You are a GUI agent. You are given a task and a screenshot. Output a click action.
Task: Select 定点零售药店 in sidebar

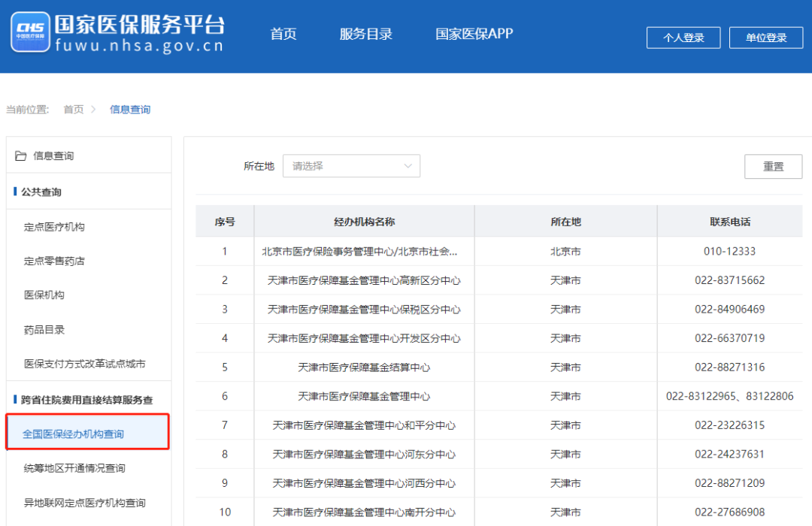click(54, 261)
